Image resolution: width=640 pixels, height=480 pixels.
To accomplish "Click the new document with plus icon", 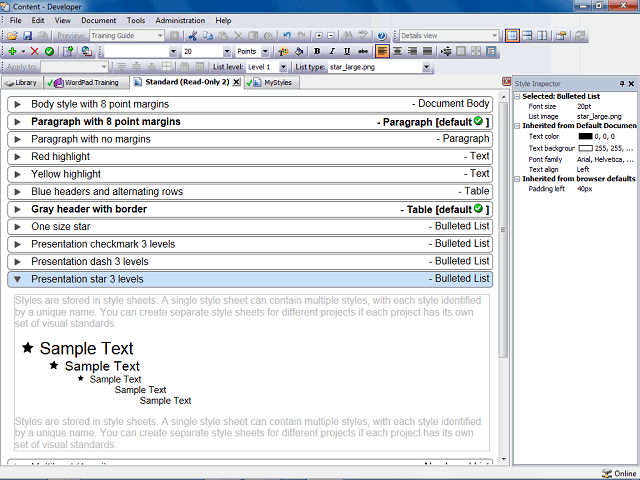I will (68, 51).
